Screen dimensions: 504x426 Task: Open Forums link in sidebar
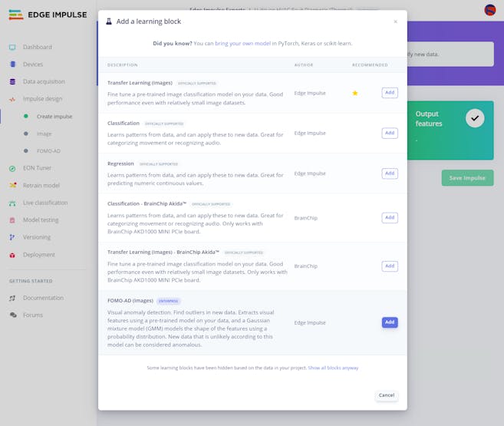tap(33, 315)
